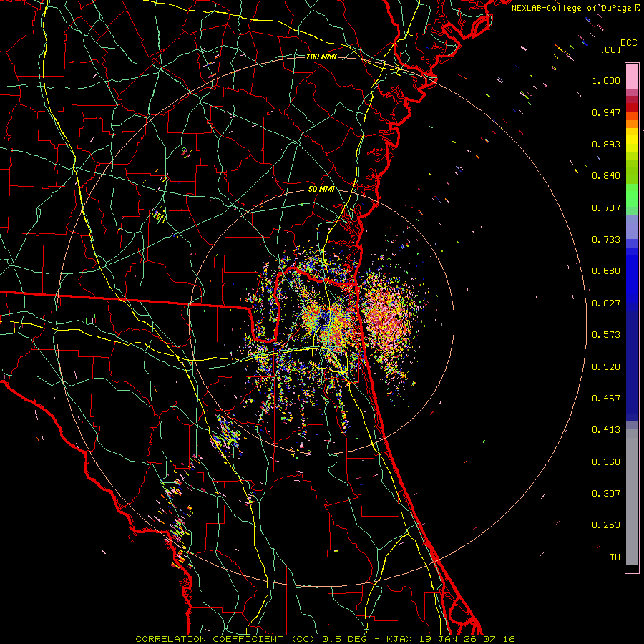Click the 1.000 legend value
644x644 pixels.
pyautogui.click(x=606, y=80)
